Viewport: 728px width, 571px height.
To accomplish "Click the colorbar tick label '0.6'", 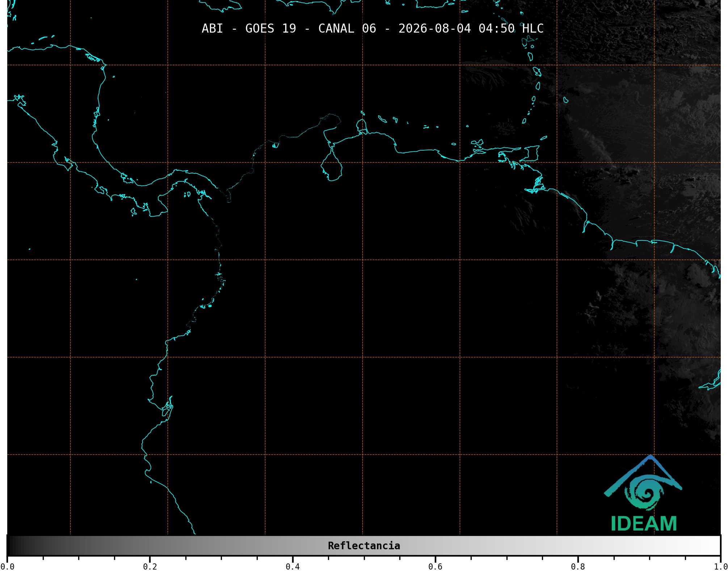I will (435, 566).
